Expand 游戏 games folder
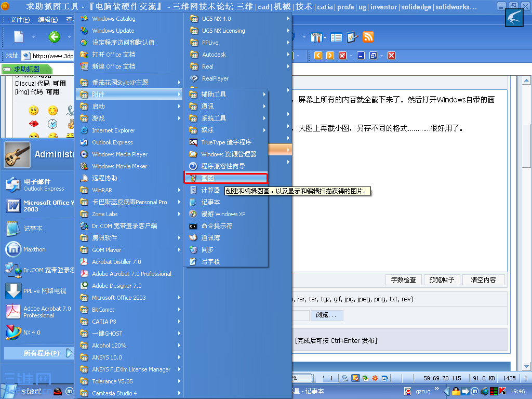 pos(129,118)
